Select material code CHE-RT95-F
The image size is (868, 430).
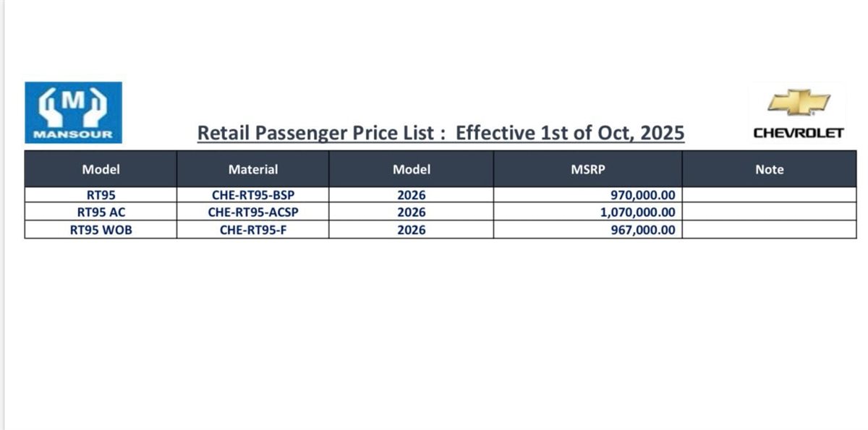point(253,230)
